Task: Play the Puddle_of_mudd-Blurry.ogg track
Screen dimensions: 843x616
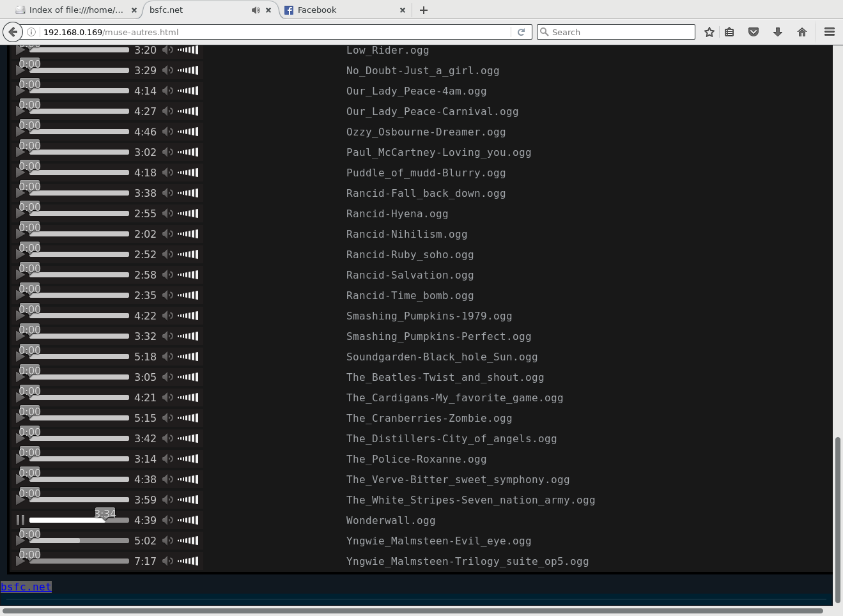Action: point(20,173)
